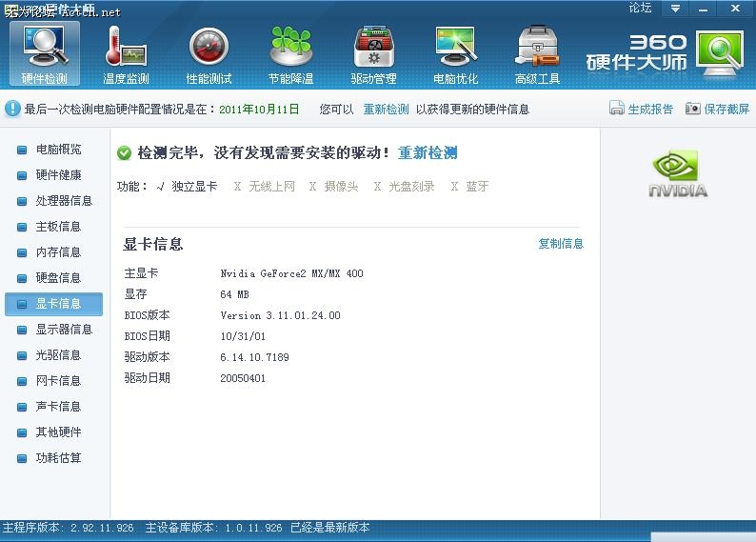Click the 复制信息 copy info link
Viewport: 756px width, 542px height.
coord(561,244)
